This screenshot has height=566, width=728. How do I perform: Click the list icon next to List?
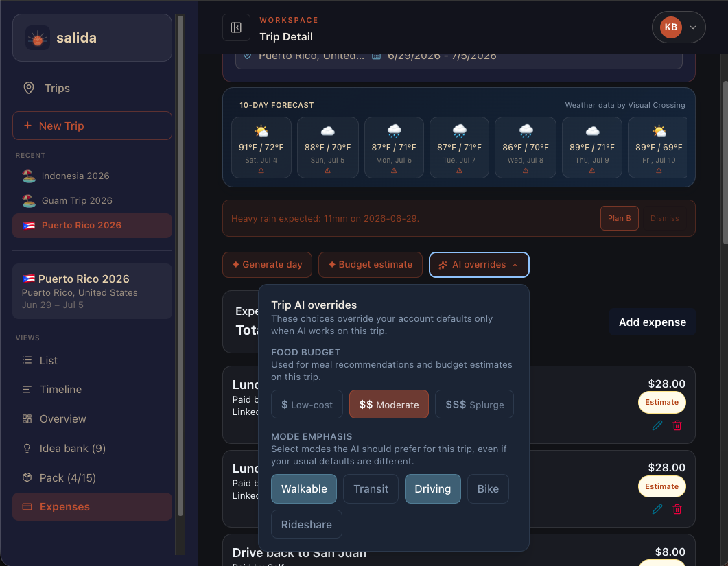(x=27, y=360)
